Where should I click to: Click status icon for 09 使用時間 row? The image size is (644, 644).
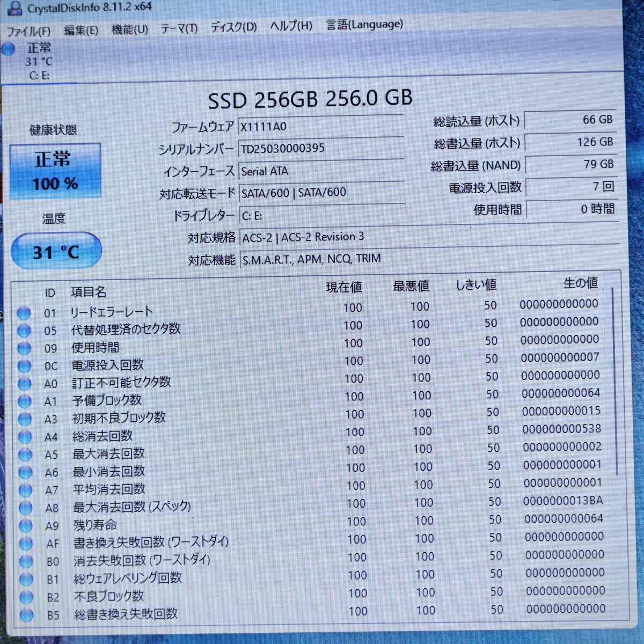coord(24,348)
